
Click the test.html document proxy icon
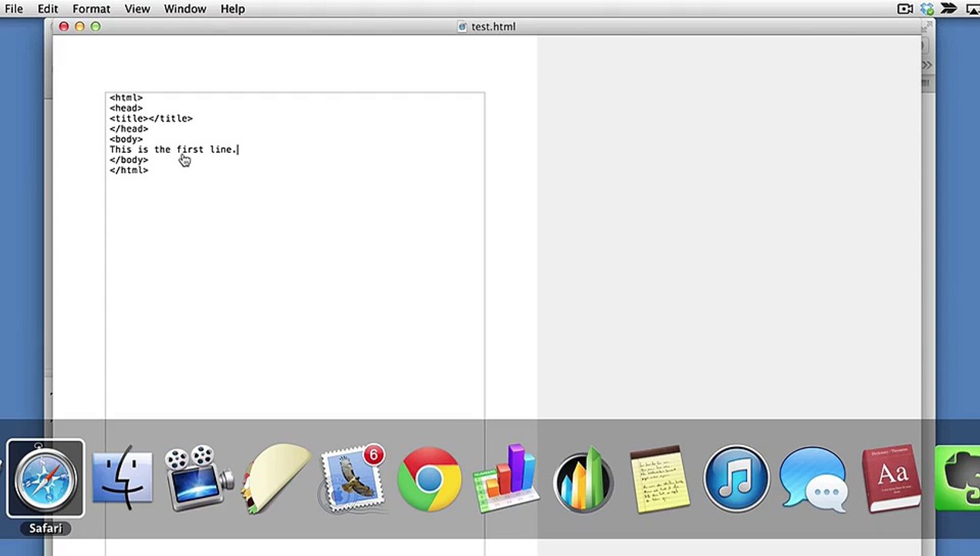pyautogui.click(x=462, y=26)
